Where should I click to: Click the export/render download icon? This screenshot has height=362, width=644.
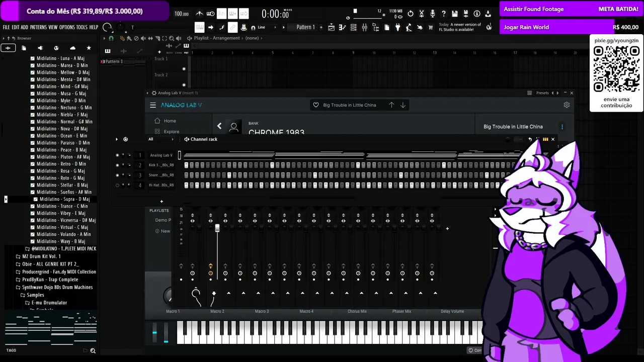click(x=488, y=14)
